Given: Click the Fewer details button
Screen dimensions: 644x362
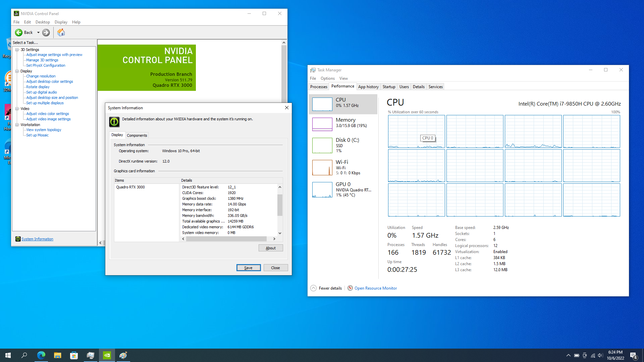Looking at the screenshot, I should point(326,288).
